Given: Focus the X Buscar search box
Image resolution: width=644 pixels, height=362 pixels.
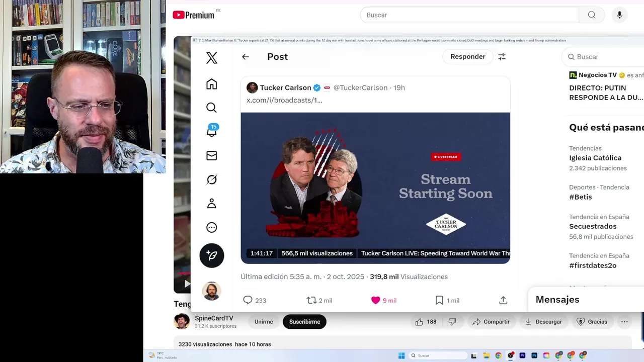Looking at the screenshot, I should pyautogui.click(x=604, y=57).
